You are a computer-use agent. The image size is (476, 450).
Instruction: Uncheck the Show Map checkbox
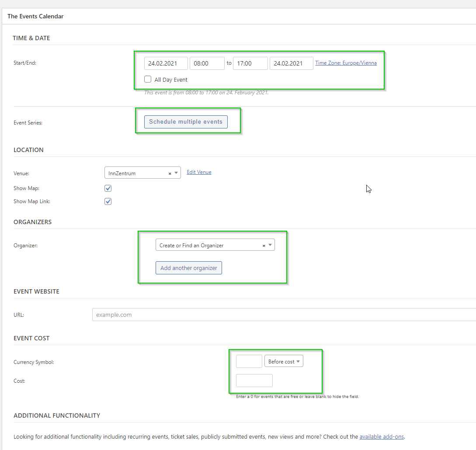(x=108, y=188)
